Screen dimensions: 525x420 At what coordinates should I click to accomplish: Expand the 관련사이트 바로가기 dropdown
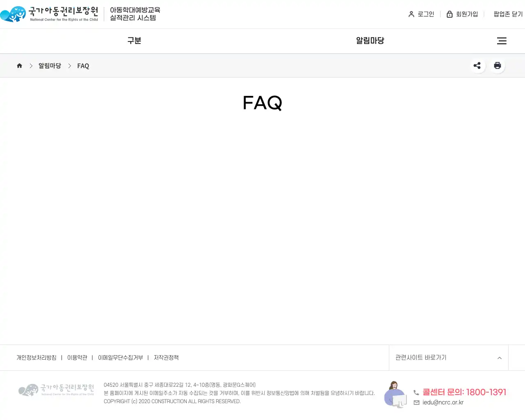[x=449, y=358]
